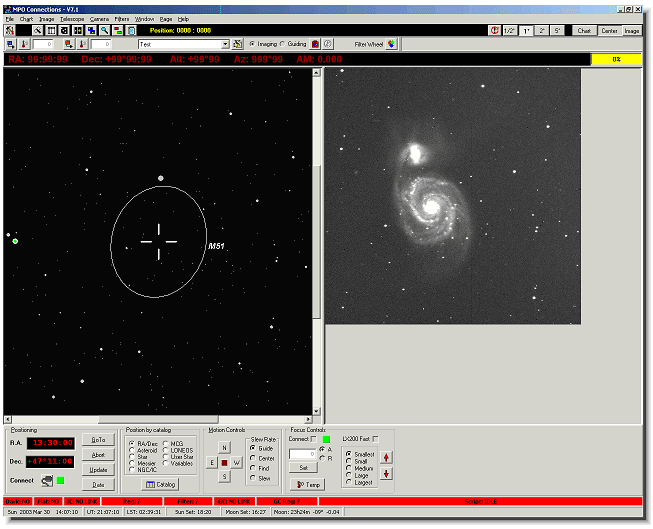Click the red circular stop icon near 1/2'
The width and height of the screenshot is (653, 529).
[x=494, y=30]
